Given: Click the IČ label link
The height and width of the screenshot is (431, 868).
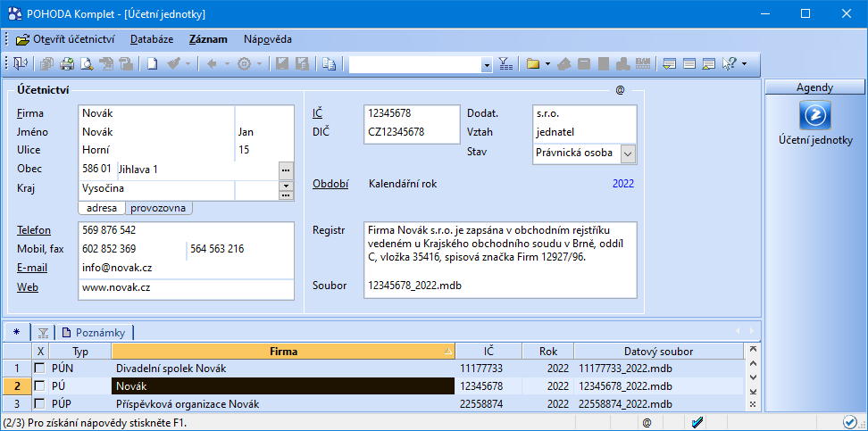Looking at the screenshot, I should 317,112.
